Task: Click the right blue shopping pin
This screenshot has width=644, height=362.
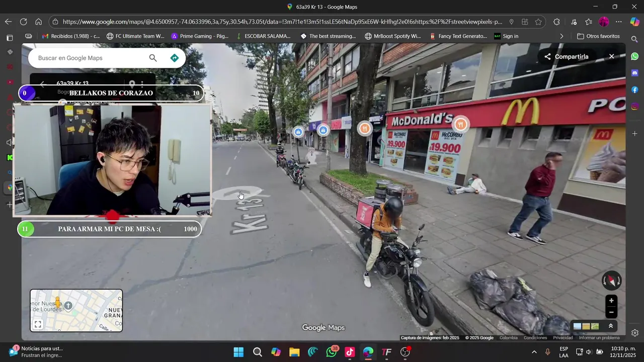Action: click(x=323, y=131)
